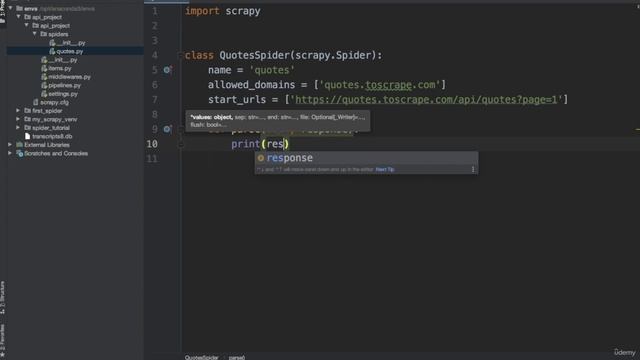The width and height of the screenshot is (640, 360).
Task: Select transcripts8.db file
Action: point(52,136)
